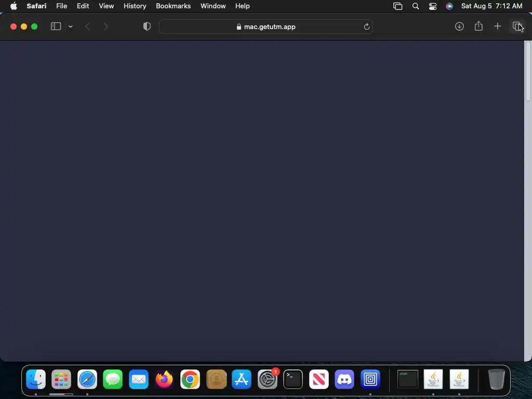Add a new tab
The width and height of the screenshot is (532, 399).
pos(497,26)
